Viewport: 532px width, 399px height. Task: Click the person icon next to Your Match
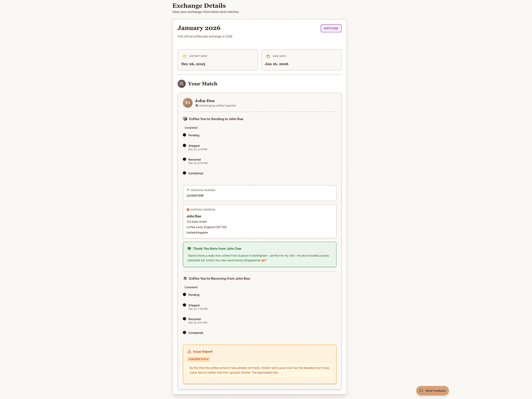click(181, 83)
